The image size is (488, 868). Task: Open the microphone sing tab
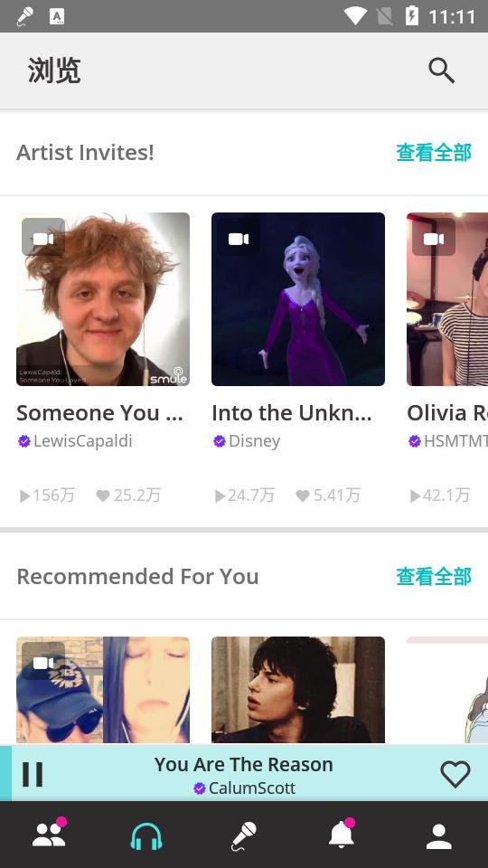(244, 835)
